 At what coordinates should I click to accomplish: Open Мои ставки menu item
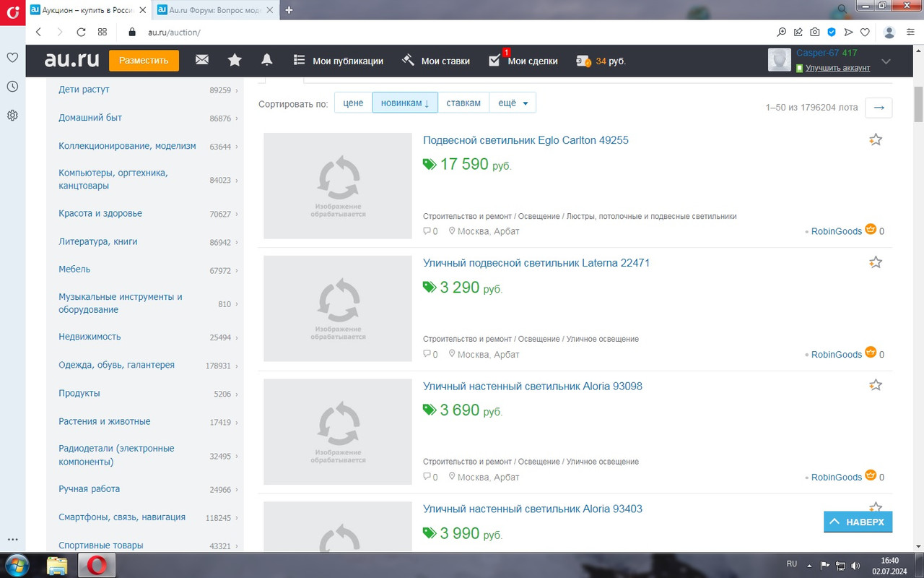(436, 61)
